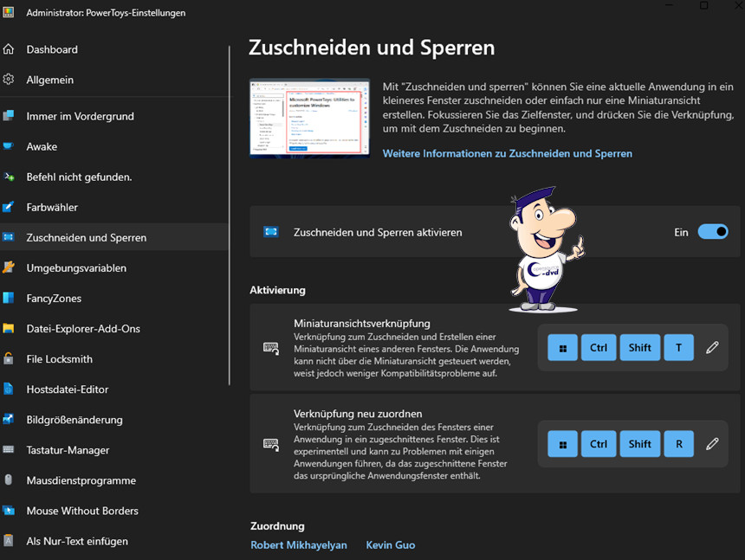
Task: Click the FancyZones icon in sidebar
Action: point(9,299)
